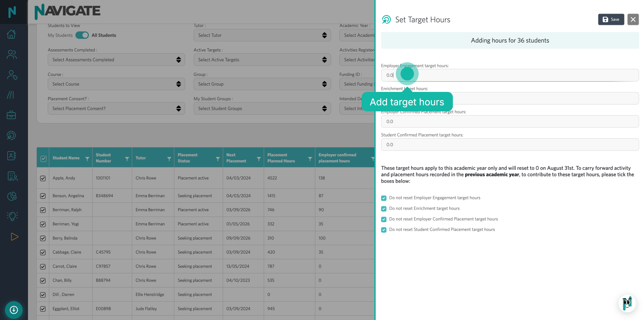Viewport: 644px width, 320px height.
Task: Open the employer building icon in sidebar
Action: pyautogui.click(x=12, y=176)
